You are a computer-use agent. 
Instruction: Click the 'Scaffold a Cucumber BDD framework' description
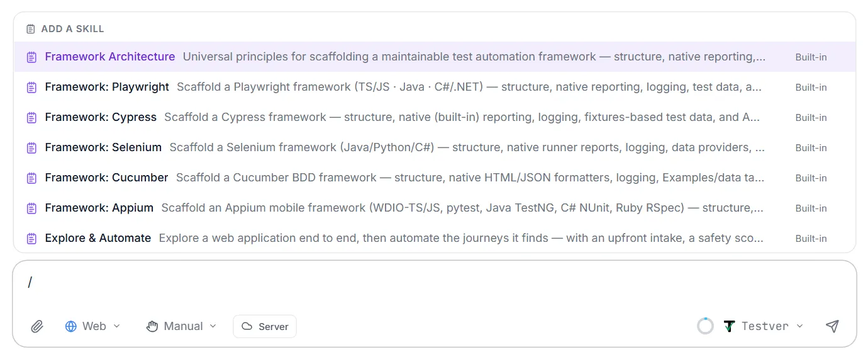pyautogui.click(x=470, y=178)
